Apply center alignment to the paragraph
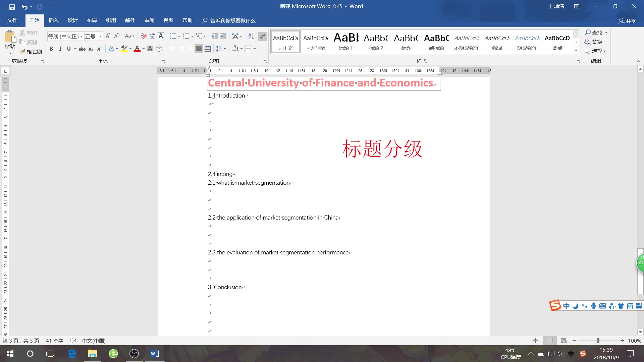The width and height of the screenshot is (644, 362). click(181, 49)
